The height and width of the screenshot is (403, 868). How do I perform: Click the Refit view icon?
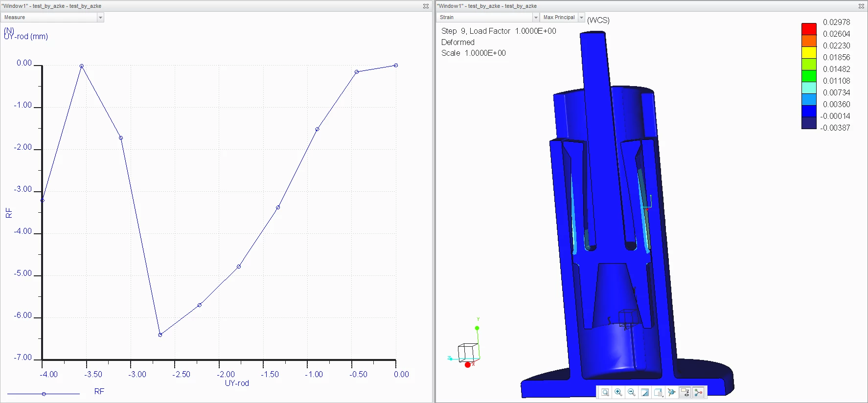[x=605, y=392]
